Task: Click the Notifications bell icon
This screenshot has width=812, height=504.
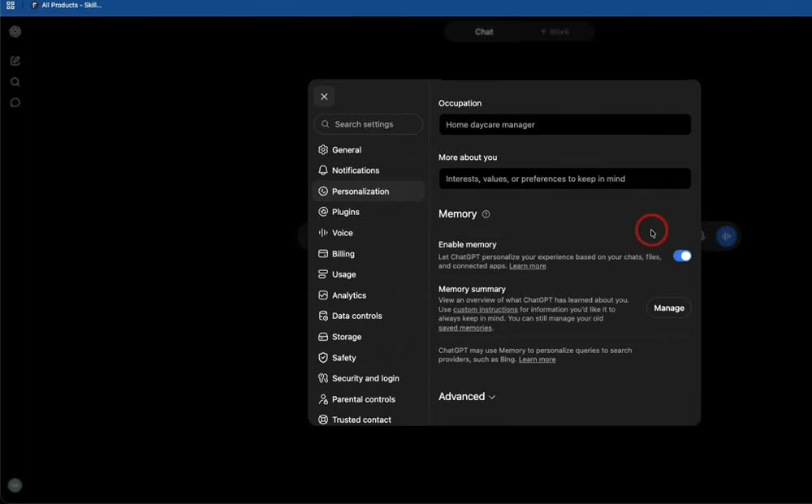Action: click(x=323, y=170)
